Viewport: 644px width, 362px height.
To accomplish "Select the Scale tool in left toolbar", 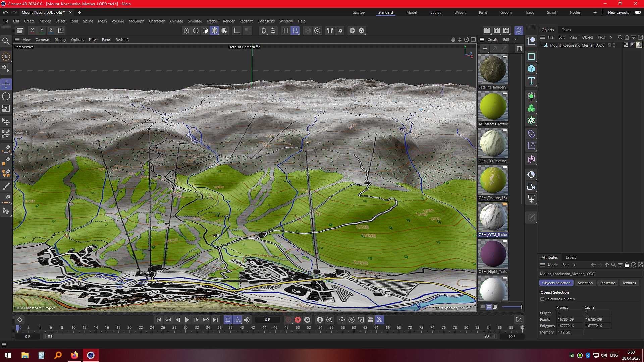I will [x=6, y=109].
